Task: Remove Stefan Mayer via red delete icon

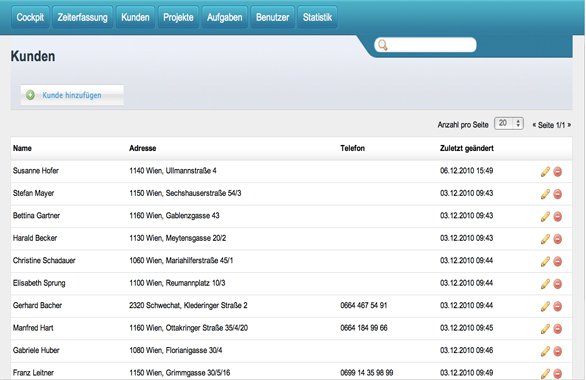Action: tap(558, 194)
